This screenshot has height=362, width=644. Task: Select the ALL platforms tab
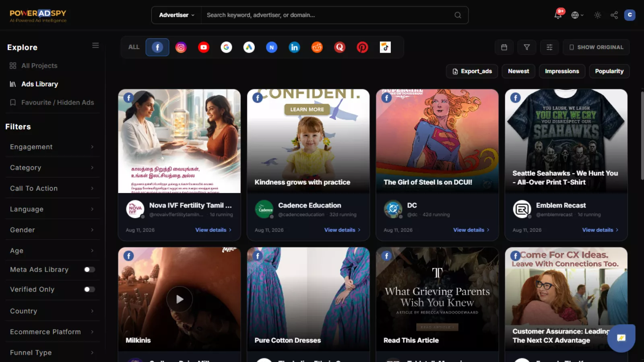(134, 47)
